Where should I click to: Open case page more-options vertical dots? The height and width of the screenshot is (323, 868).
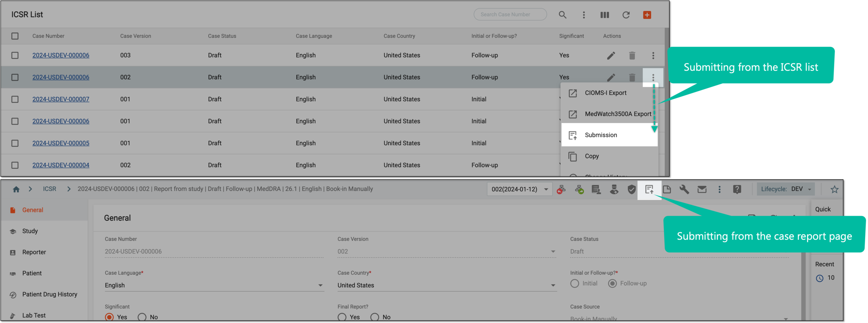coord(719,189)
